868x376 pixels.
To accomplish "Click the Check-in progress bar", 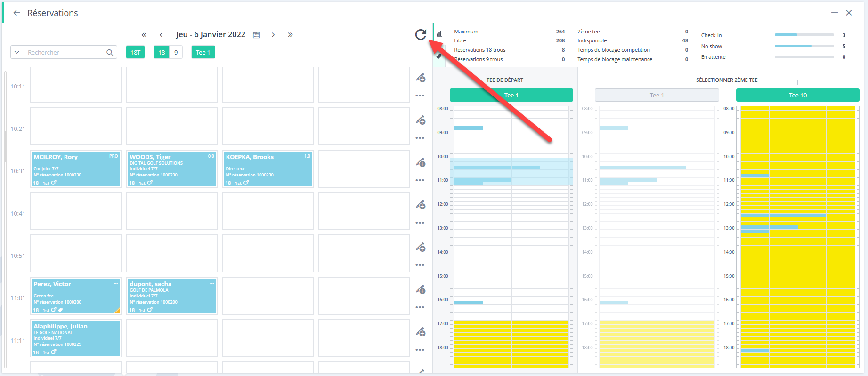I will coord(804,35).
